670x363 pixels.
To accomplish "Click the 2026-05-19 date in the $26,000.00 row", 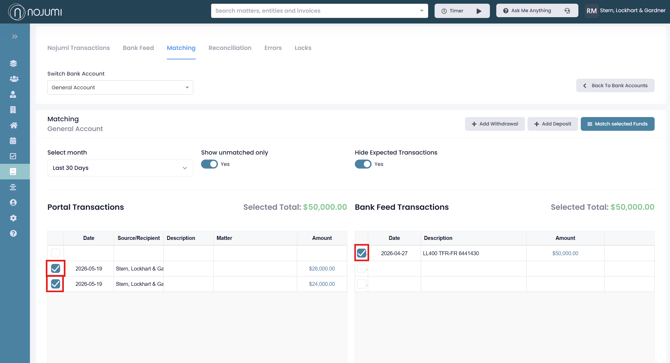I will coord(88,269).
